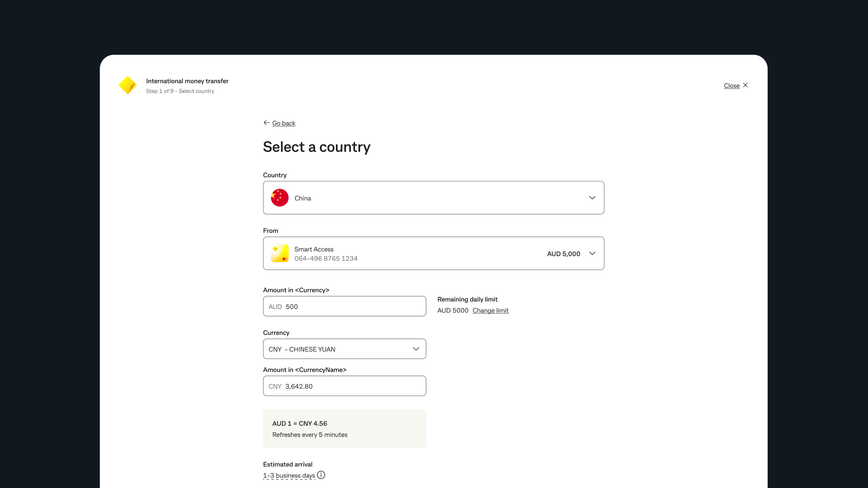Click the AUD to CNY exchange rate box

click(x=344, y=428)
